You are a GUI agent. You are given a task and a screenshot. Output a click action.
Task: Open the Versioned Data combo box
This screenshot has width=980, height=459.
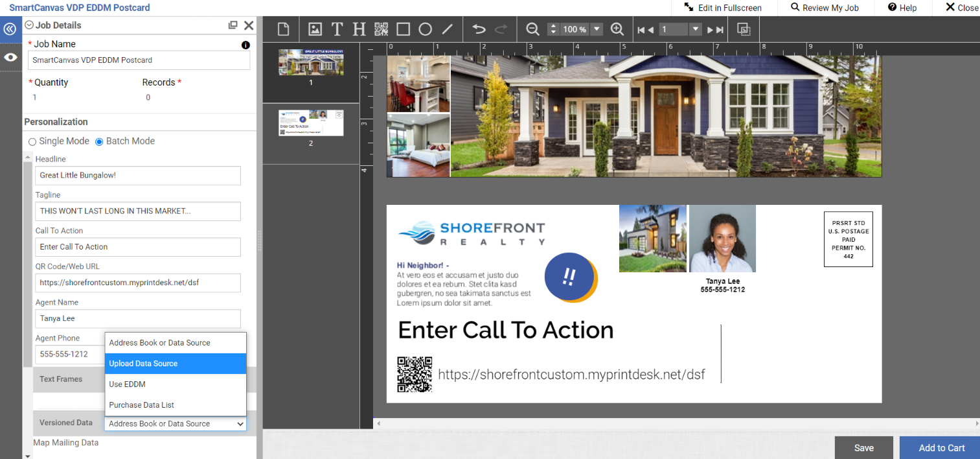tap(176, 423)
